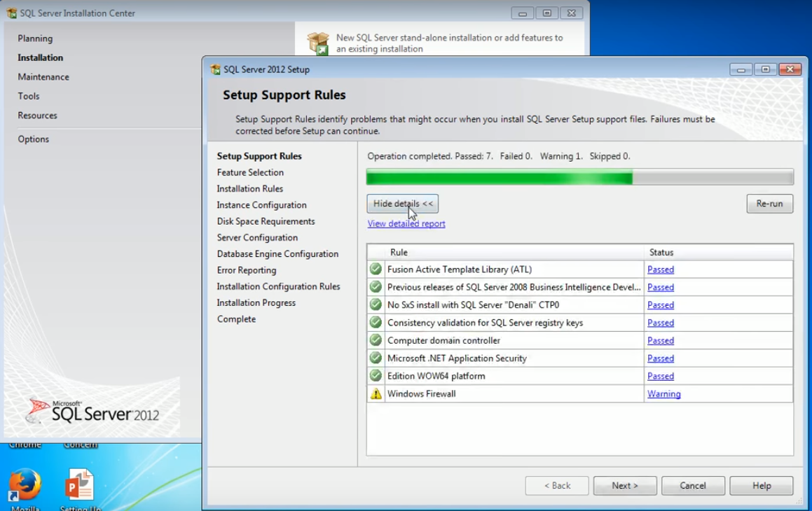Open the Passed link for Fusion Active Template Library
The width and height of the screenshot is (812, 511).
(660, 269)
